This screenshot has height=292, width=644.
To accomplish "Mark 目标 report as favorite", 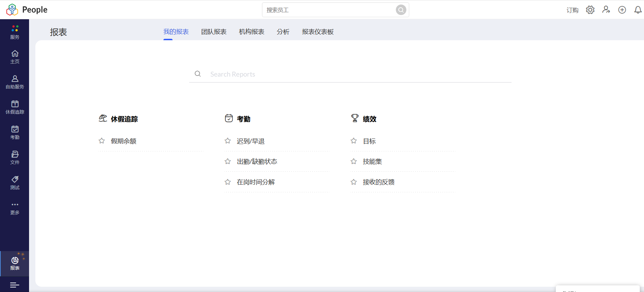I will pos(354,141).
